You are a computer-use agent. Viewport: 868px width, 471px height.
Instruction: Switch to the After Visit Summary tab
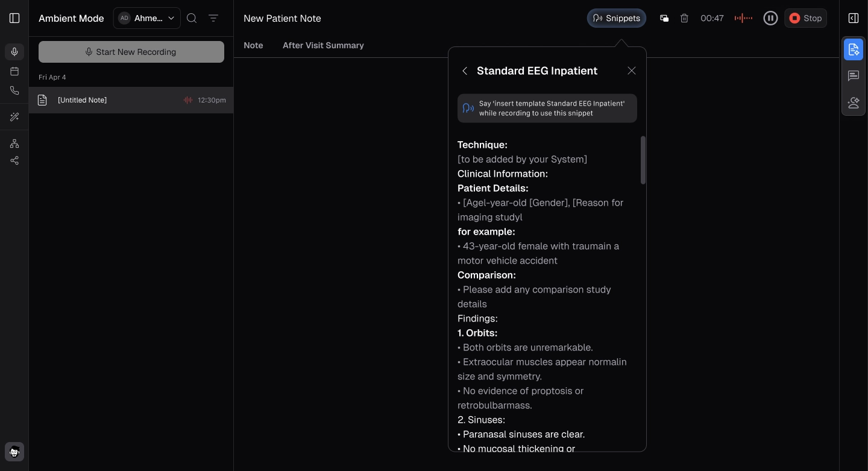point(323,45)
